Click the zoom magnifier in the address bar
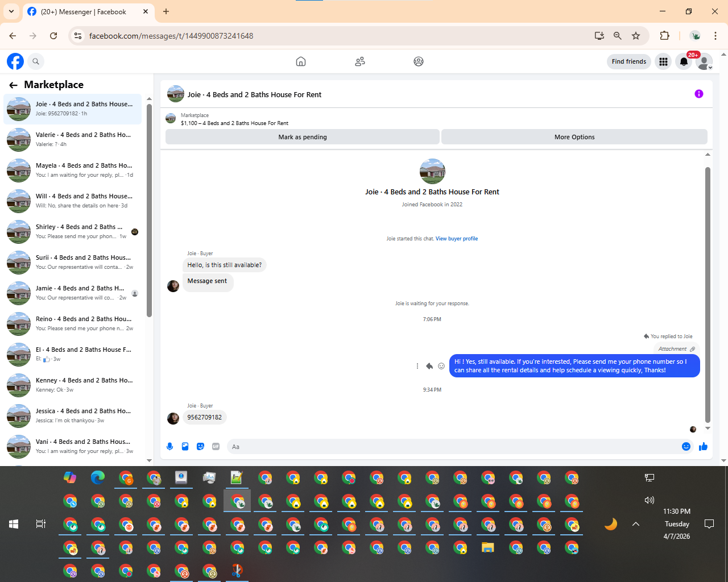 click(618, 36)
